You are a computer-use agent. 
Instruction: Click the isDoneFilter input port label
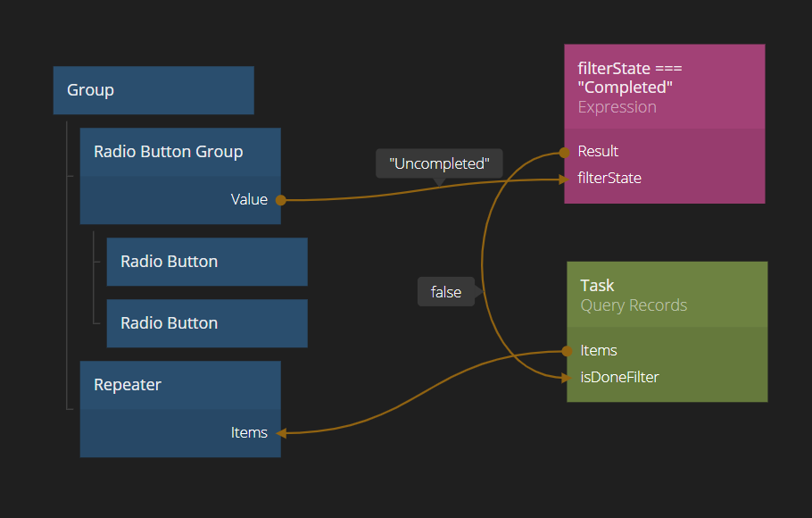pyautogui.click(x=619, y=378)
